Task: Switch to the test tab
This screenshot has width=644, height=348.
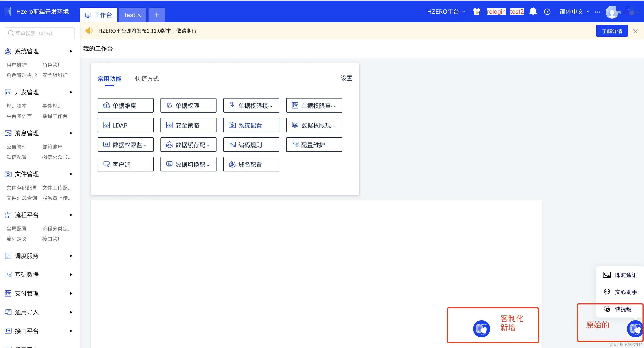Action: click(x=130, y=15)
